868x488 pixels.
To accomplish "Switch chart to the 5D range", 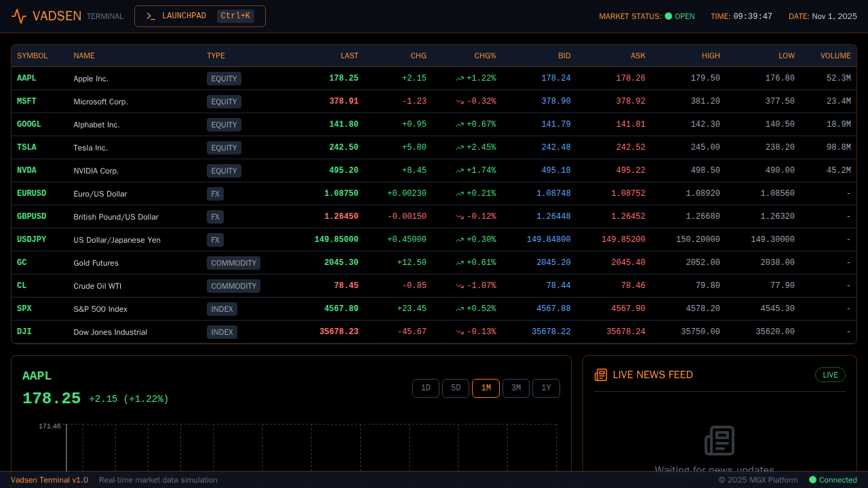I will [456, 388].
